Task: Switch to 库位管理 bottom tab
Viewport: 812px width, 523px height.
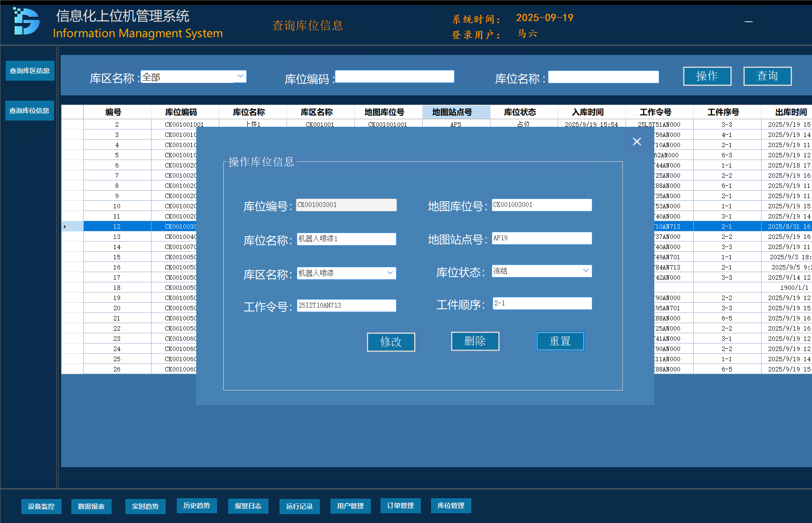Action: pos(451,506)
